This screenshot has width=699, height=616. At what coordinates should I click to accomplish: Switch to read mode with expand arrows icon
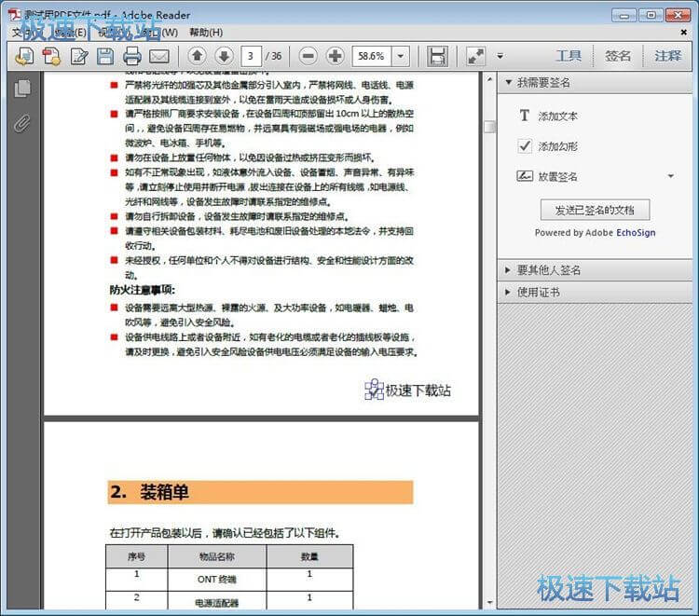pos(475,56)
